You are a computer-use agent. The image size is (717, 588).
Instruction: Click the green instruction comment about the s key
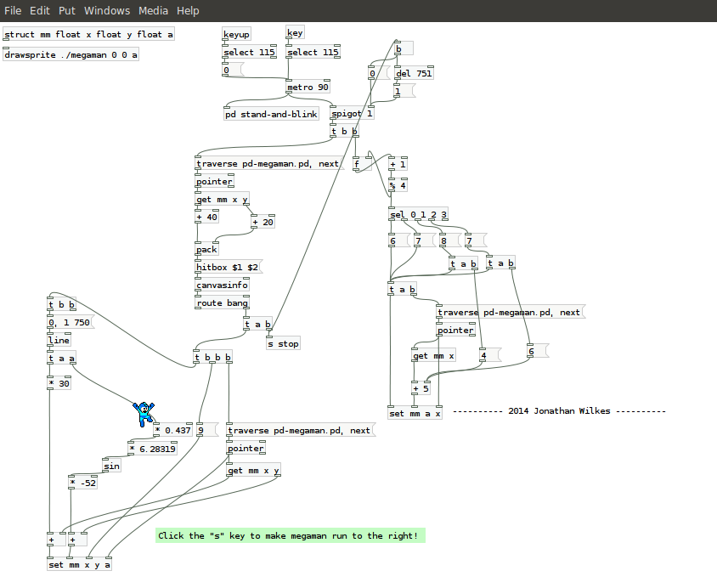point(289,535)
